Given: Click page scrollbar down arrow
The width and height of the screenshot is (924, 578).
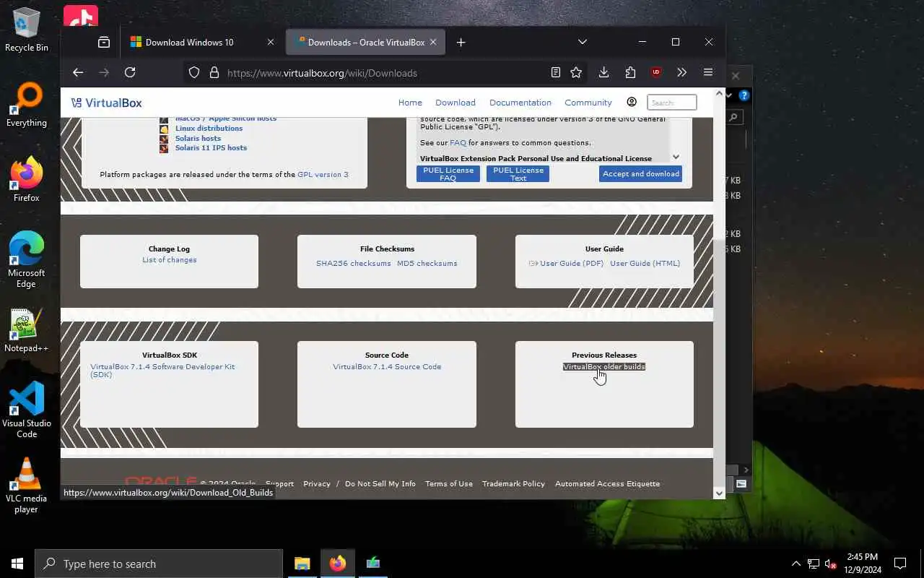Looking at the screenshot, I should 719,493.
